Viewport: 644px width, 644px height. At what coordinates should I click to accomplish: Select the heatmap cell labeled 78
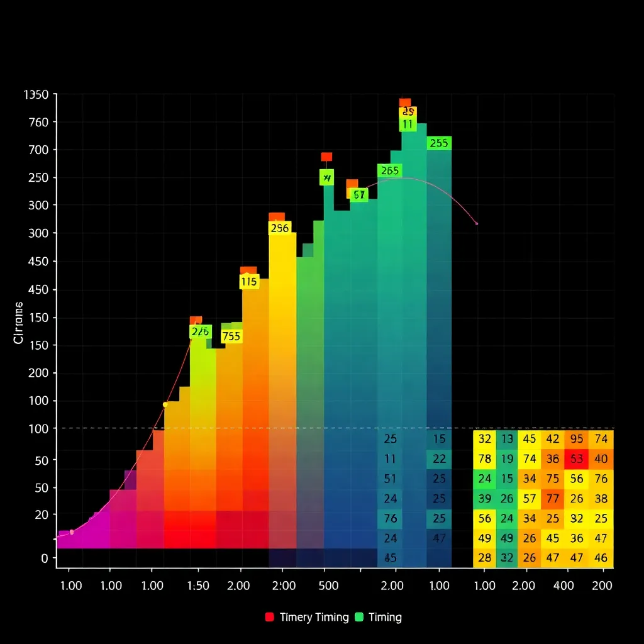pos(484,459)
